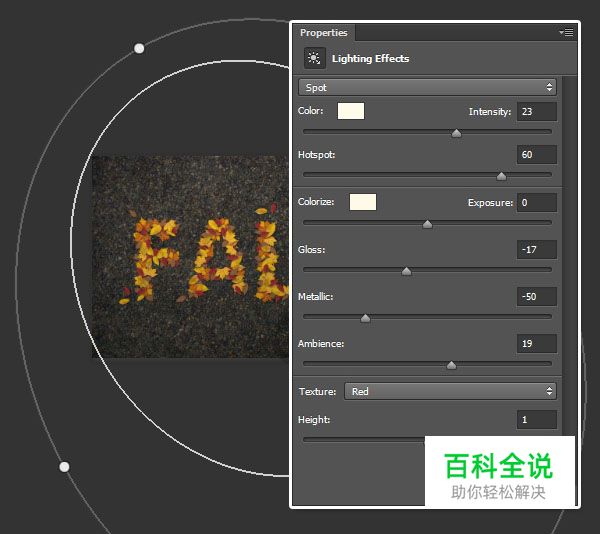Switch to the Properties tab
The height and width of the screenshot is (534, 600).
324,33
